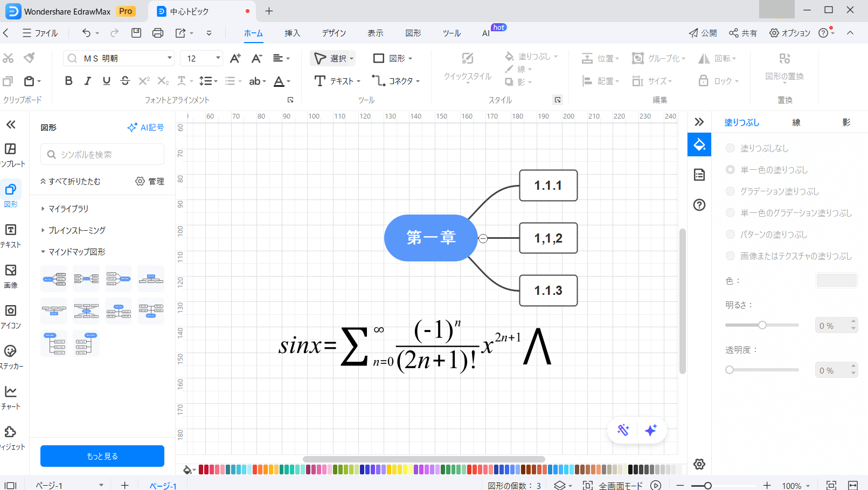Open the Shape Replace tool
Viewport: 868px width, 490px height.
[x=784, y=67]
